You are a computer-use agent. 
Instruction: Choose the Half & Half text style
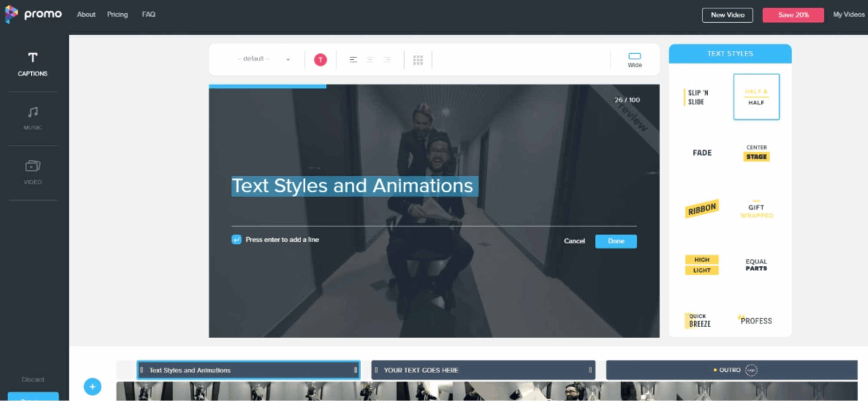(x=756, y=96)
